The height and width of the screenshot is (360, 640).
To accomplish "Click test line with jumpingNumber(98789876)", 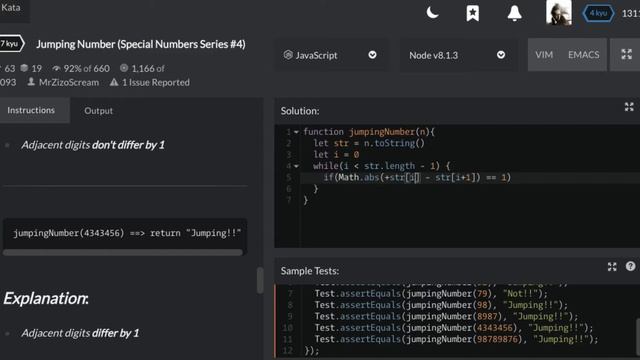I will pos(456,339).
